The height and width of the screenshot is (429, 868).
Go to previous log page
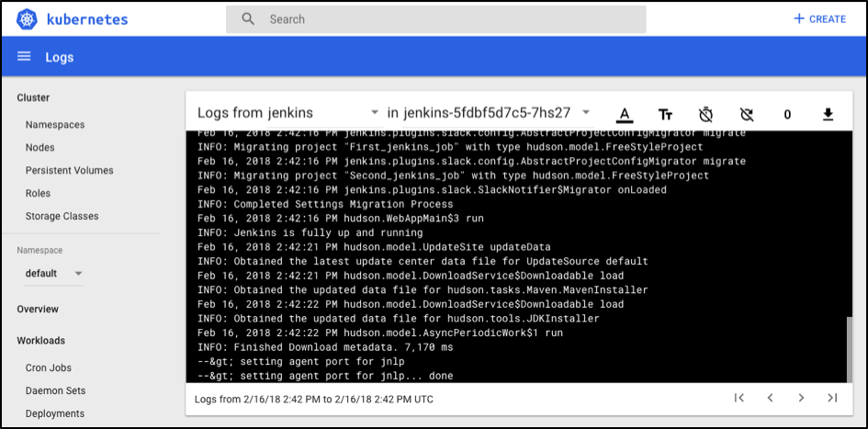coord(770,398)
